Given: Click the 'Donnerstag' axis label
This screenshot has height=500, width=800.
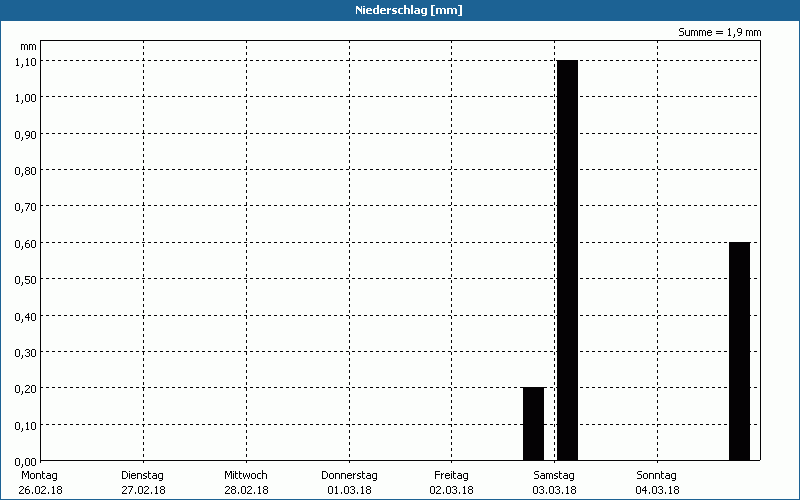Looking at the screenshot, I should [x=349, y=476].
